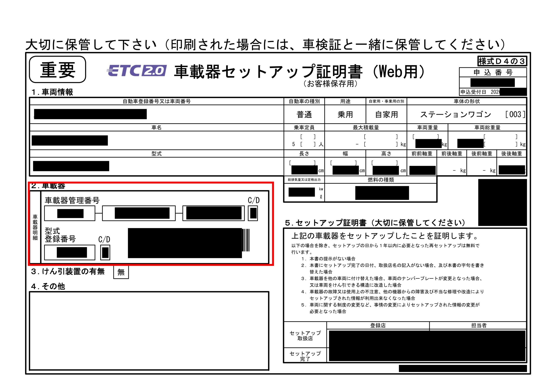Click the 前前軸重 header
555x392 pixels.
click(x=422, y=154)
